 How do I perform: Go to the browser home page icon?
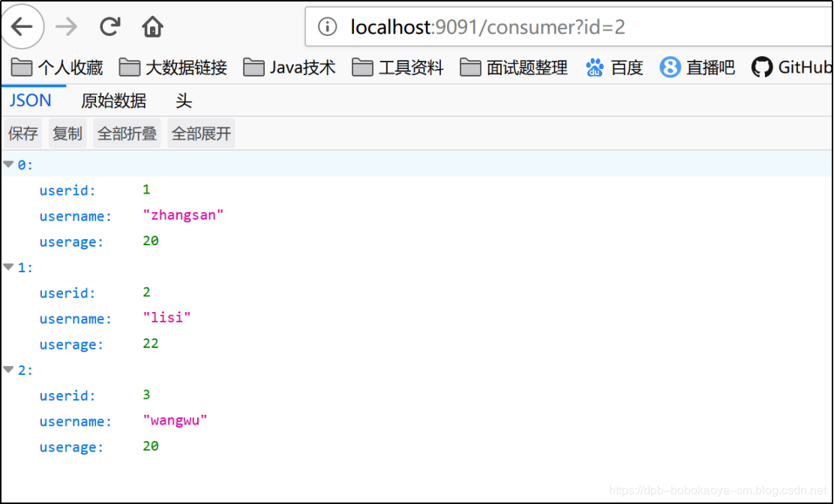[x=152, y=26]
